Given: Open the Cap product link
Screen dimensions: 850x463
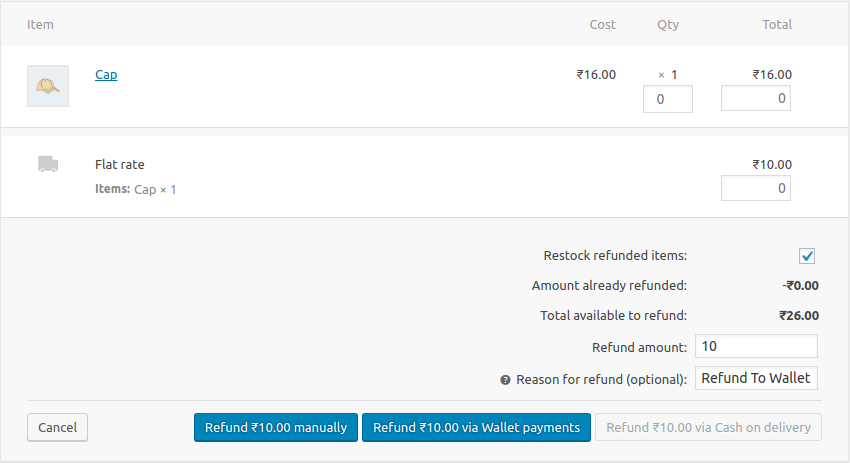Looking at the screenshot, I should tap(106, 74).
